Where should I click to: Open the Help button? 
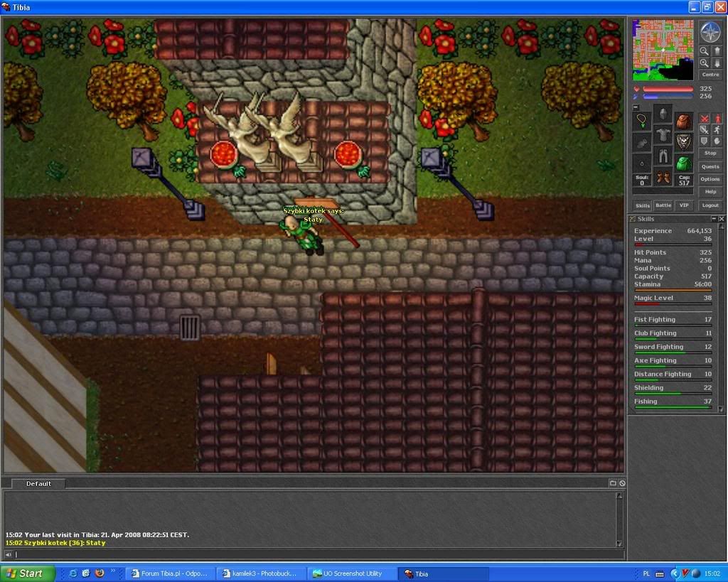[710, 192]
